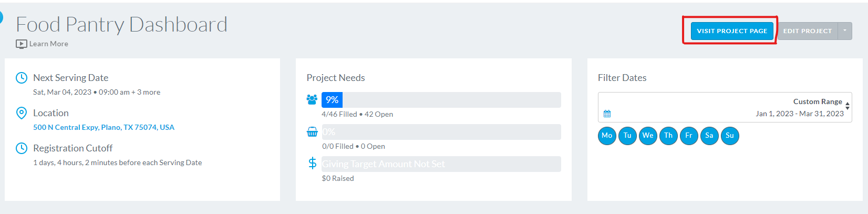Click the Registration Cutoff clock icon
868x214 pixels.
click(22, 148)
